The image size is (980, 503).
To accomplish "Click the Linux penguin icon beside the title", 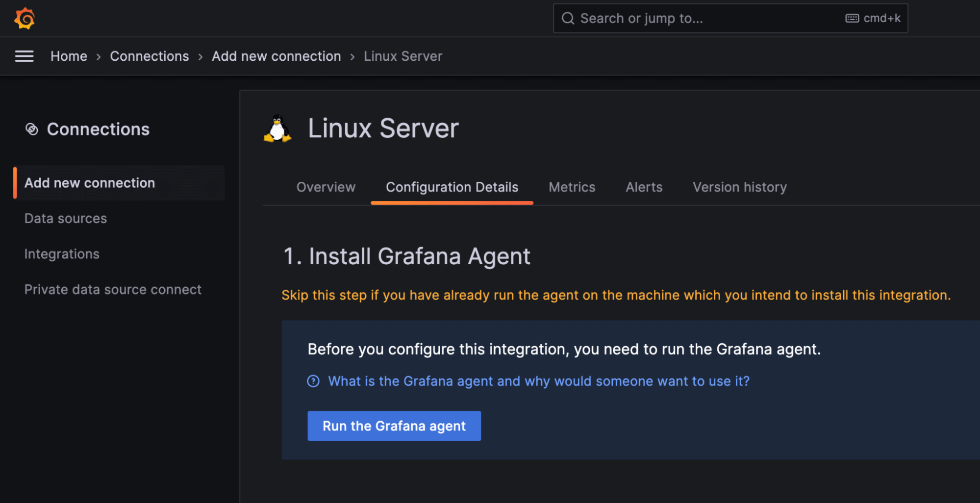I will tap(277, 128).
